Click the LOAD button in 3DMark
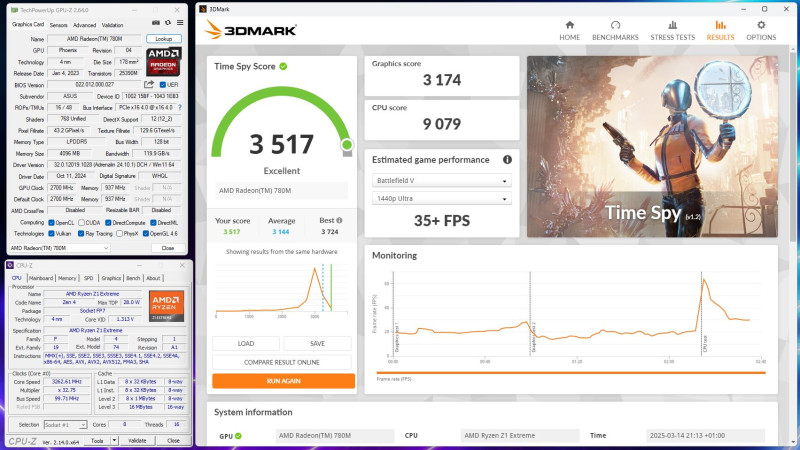This screenshot has width=800, height=450. point(246,343)
